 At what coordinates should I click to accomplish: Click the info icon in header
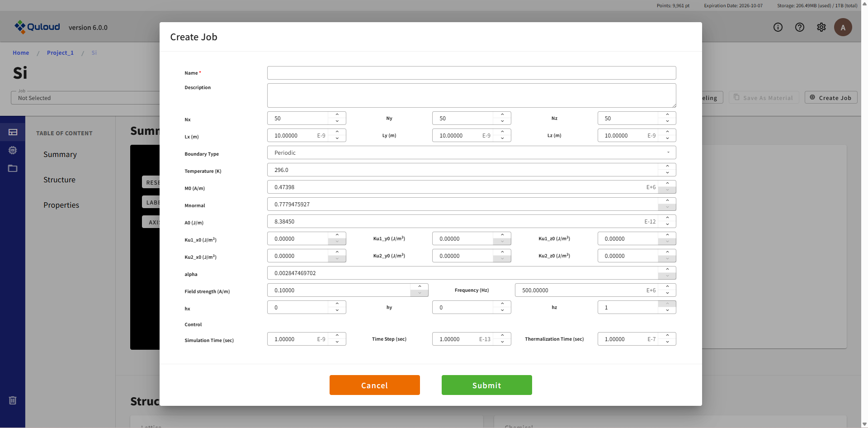[x=778, y=27]
